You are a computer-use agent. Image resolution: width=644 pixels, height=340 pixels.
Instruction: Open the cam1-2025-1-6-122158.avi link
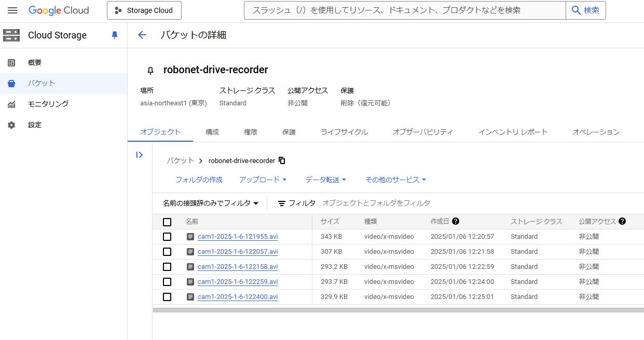tap(238, 267)
